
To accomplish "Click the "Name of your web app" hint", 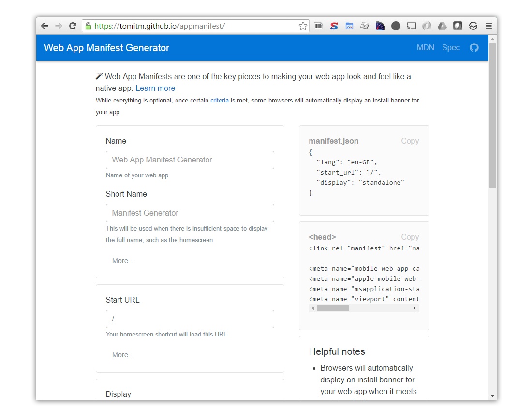I will tap(137, 175).
